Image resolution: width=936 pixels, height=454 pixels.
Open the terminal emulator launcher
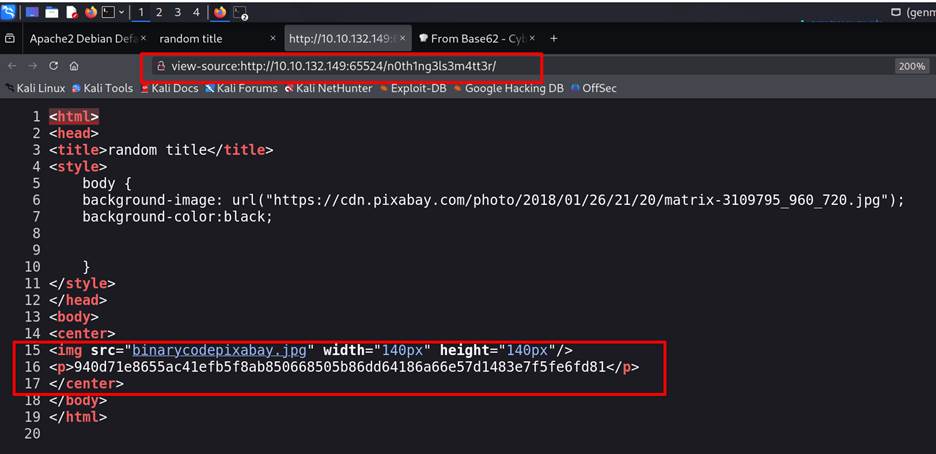108,12
